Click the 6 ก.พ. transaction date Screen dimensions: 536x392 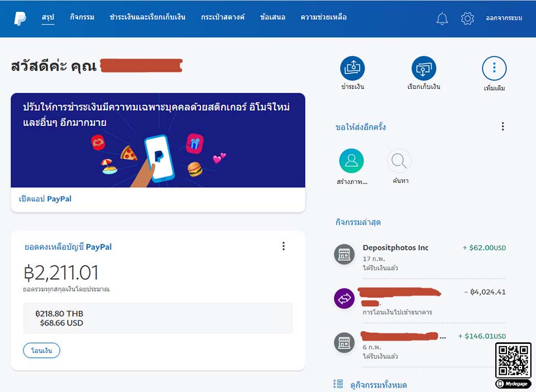pyautogui.click(x=372, y=347)
